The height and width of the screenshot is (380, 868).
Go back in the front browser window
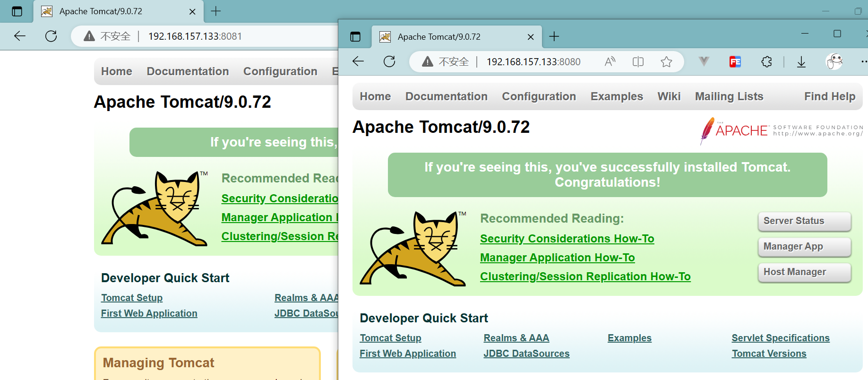click(358, 61)
